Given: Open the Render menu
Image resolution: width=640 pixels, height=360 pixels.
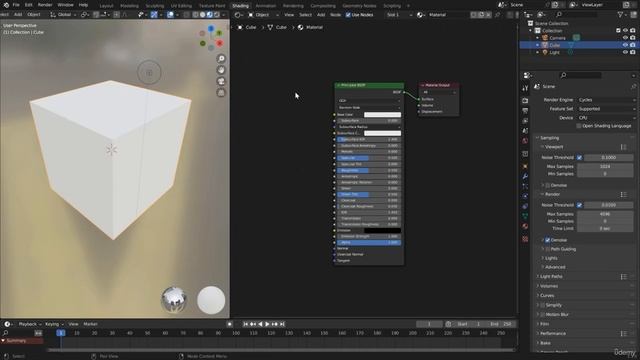Looking at the screenshot, I should click(45, 5).
